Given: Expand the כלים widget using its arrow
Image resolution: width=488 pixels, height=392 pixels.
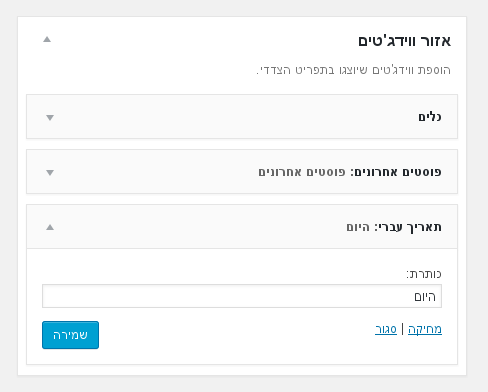Looking at the screenshot, I should tap(50, 117).
